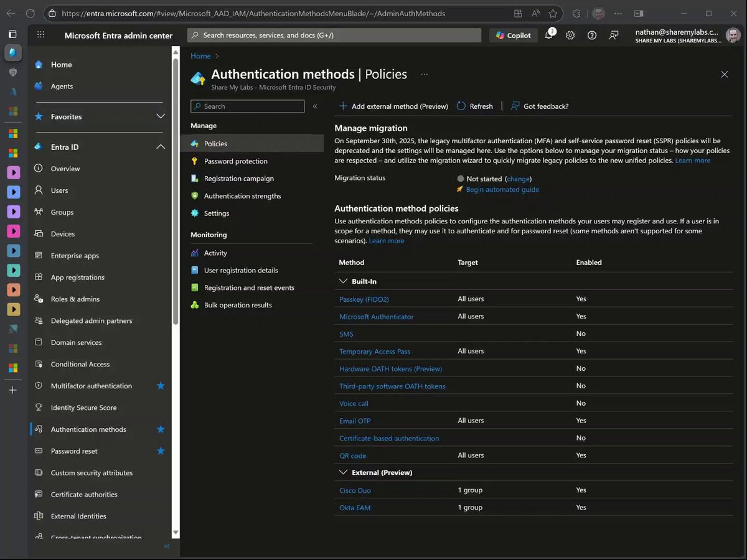Open External Identities in sidebar

78,516
